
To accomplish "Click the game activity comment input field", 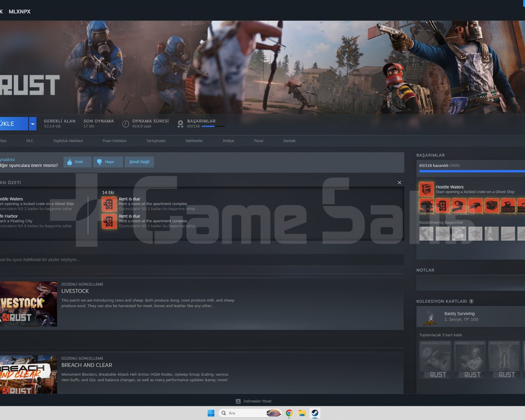I will tap(202, 259).
